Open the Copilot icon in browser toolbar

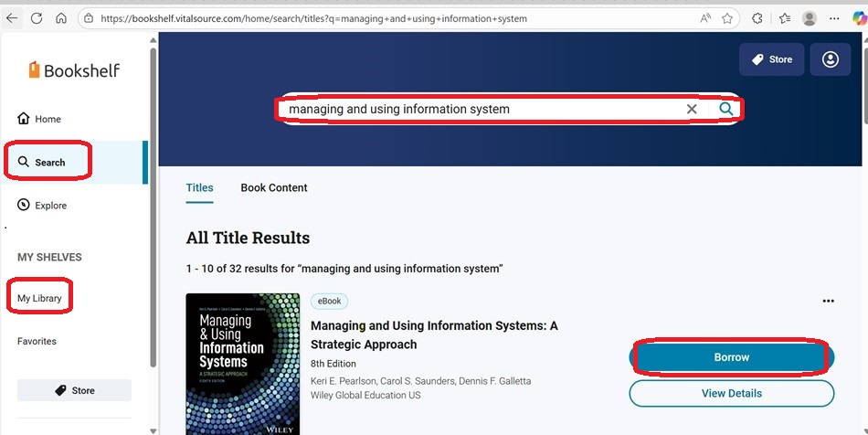(860, 18)
